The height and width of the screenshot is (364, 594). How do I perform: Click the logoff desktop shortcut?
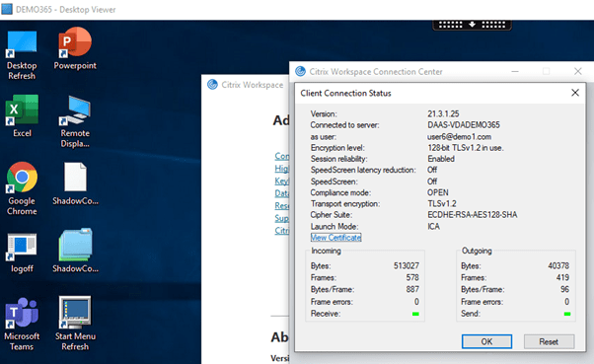click(x=22, y=247)
